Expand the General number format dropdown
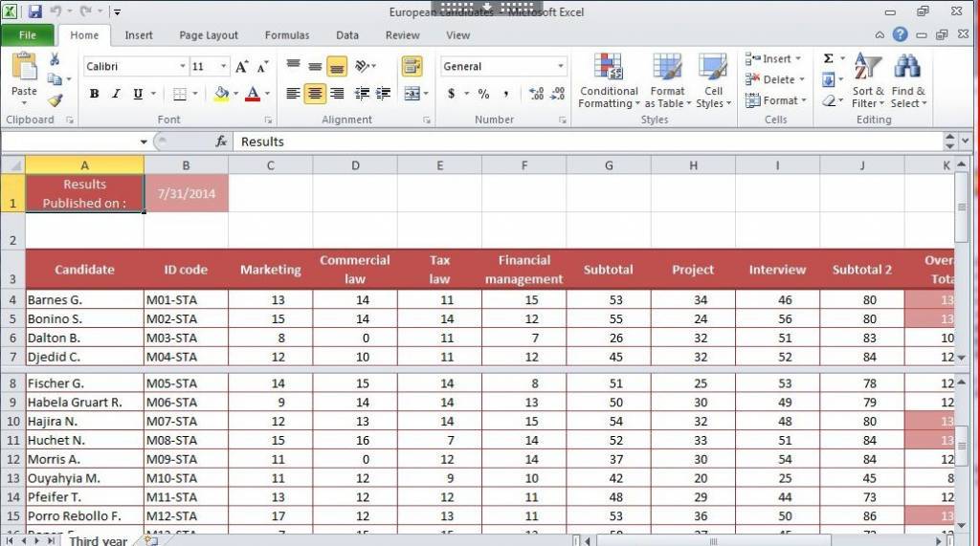Screen dimensions: 980x546 click(x=561, y=67)
